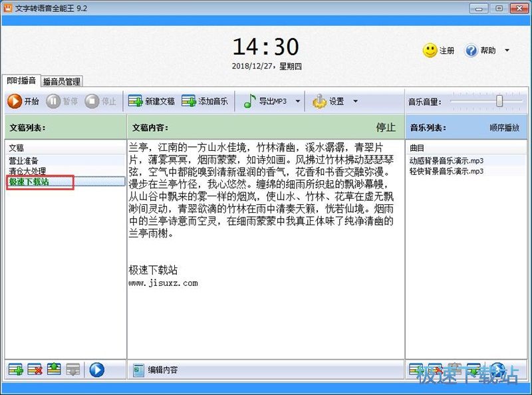Select 动感背景音乐演示.mp3 in music list
Screen dimensions: 532x395
465,160
